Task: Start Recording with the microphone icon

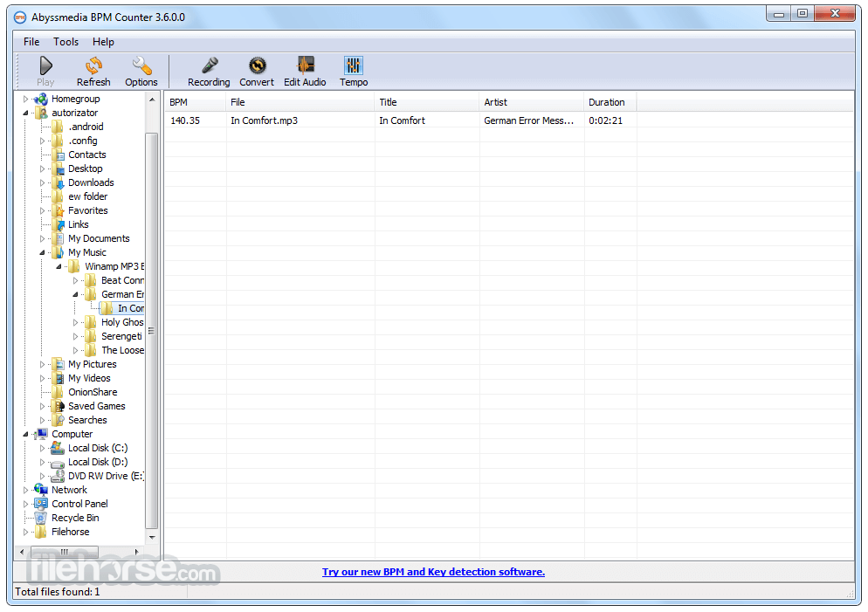Action: (210, 65)
